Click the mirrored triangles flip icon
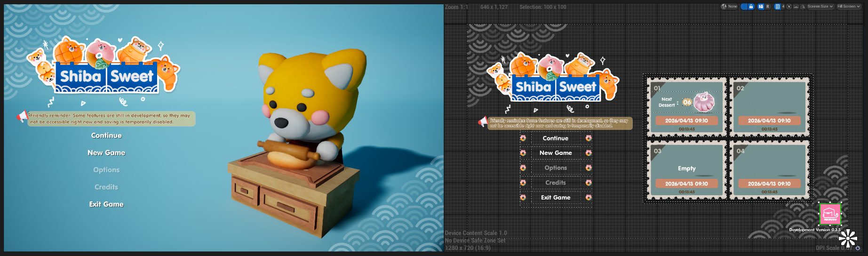The height and width of the screenshot is (256, 868). point(803,7)
